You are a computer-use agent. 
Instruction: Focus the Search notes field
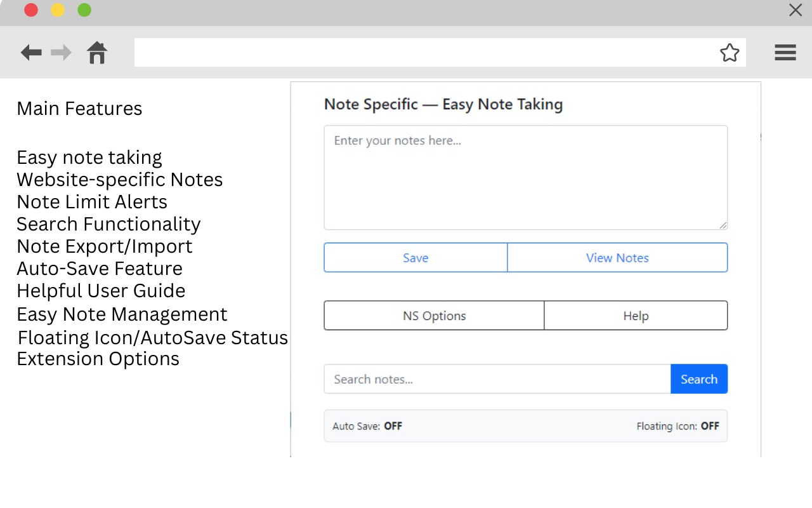point(497,379)
